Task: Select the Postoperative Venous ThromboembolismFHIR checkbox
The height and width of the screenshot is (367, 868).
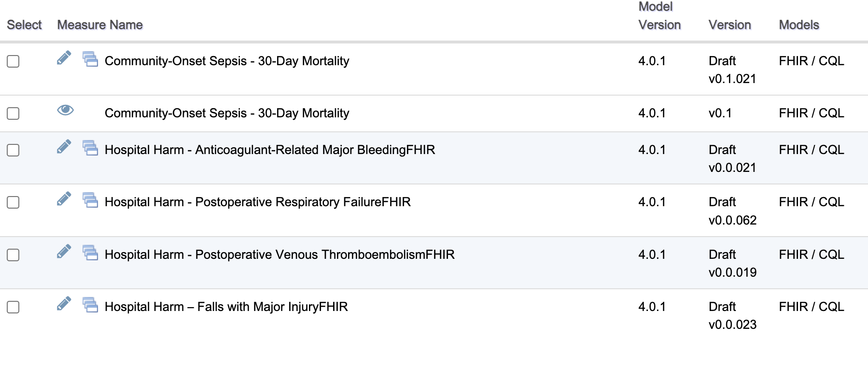Action: pos(13,255)
